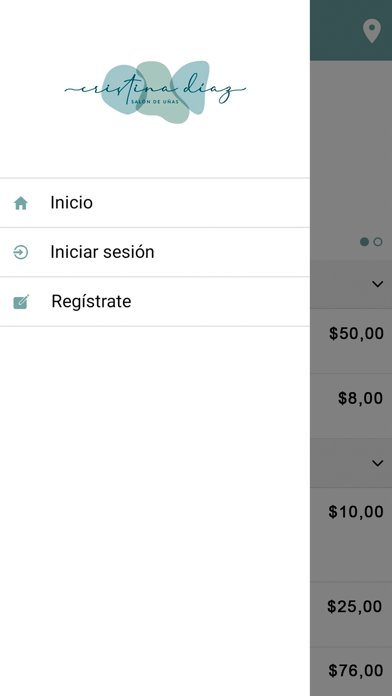The image size is (392, 696).
Task: Open the location pin icon
Action: pos(372,31)
